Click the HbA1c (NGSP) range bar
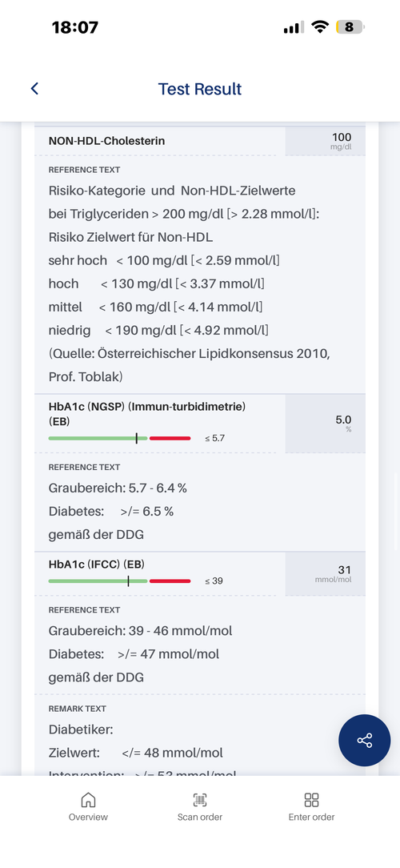The image size is (400, 868). pyautogui.click(x=119, y=438)
